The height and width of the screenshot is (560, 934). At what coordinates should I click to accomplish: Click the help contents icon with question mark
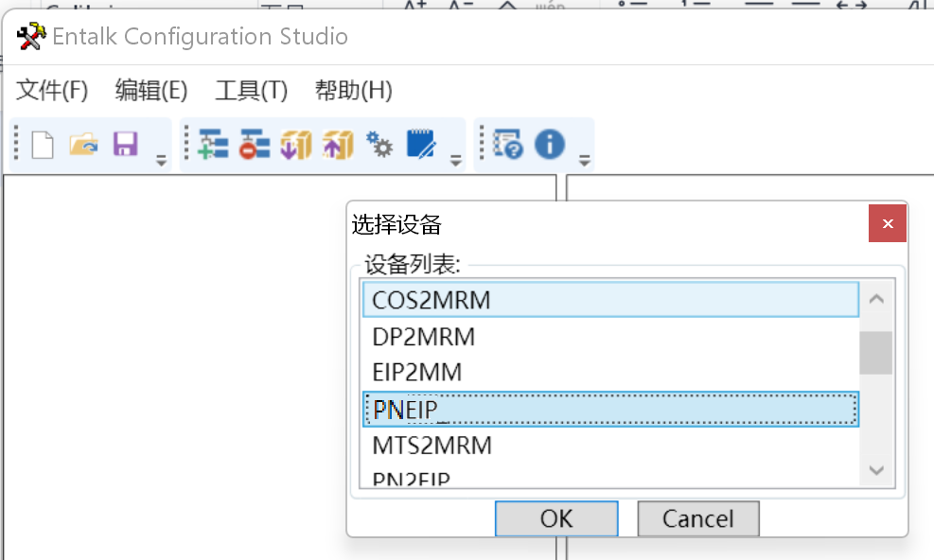508,145
